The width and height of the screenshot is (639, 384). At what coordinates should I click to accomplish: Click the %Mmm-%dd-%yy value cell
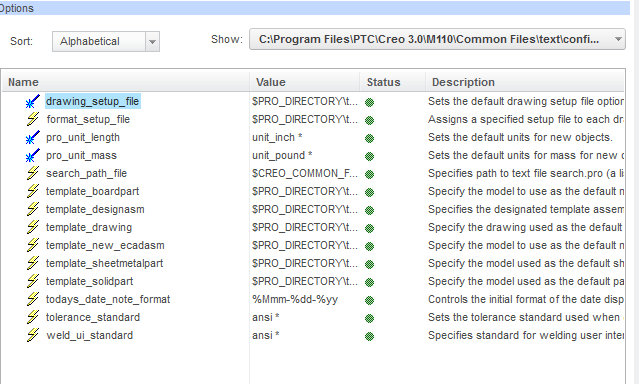click(295, 299)
